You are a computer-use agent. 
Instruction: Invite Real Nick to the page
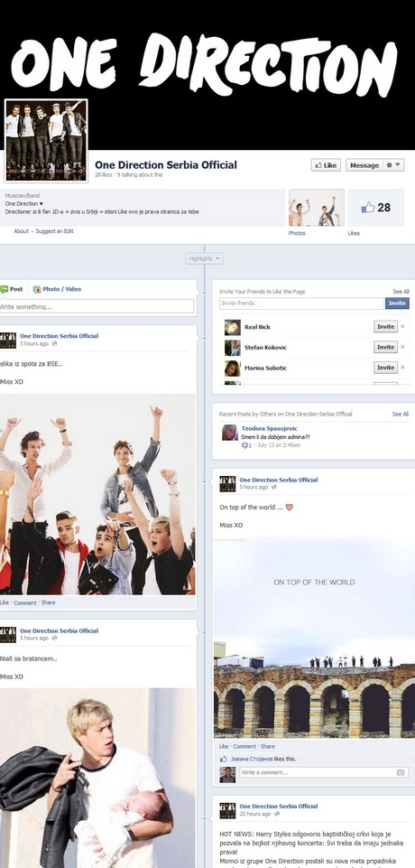coord(386,327)
